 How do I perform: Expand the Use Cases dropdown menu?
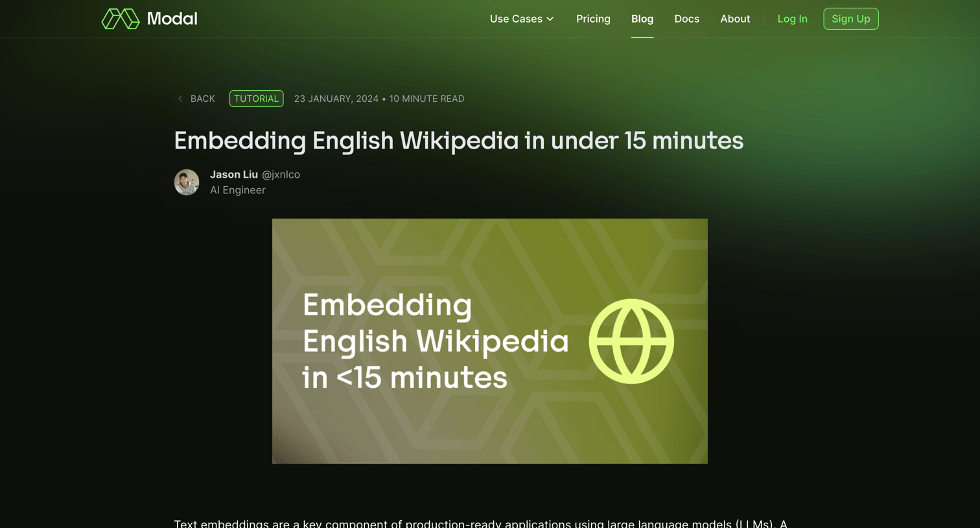(522, 19)
